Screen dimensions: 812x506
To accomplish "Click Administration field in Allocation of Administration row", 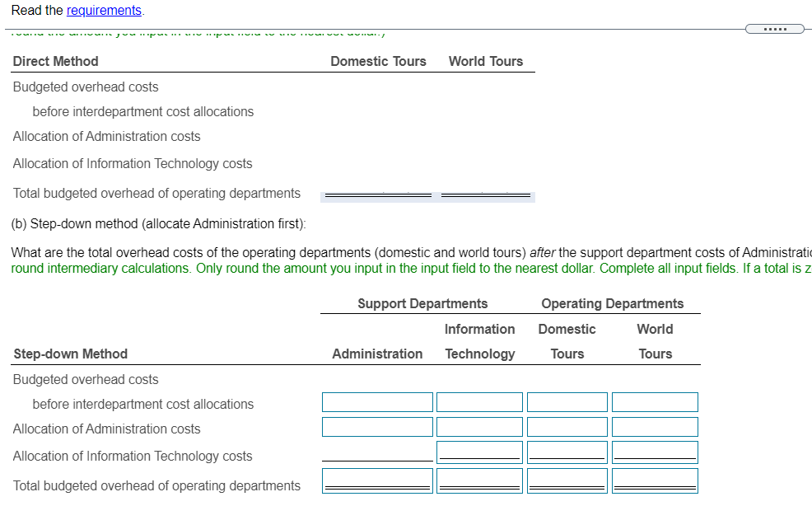I will 377,426.
